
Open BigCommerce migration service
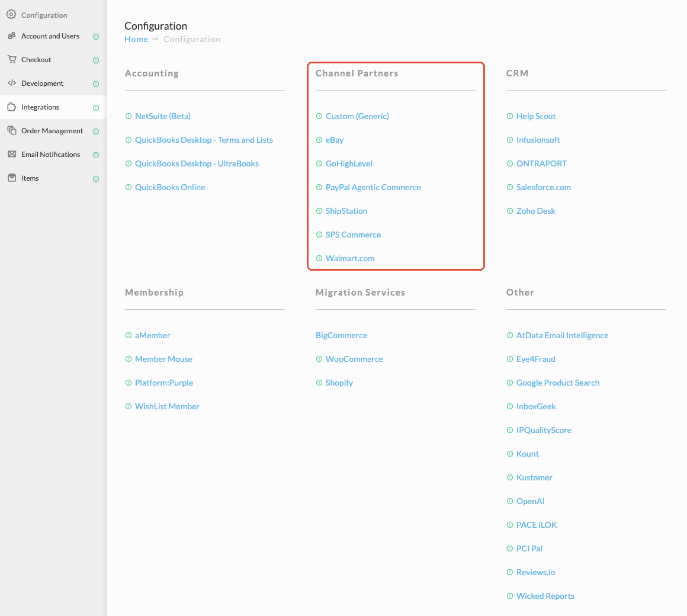tap(341, 335)
